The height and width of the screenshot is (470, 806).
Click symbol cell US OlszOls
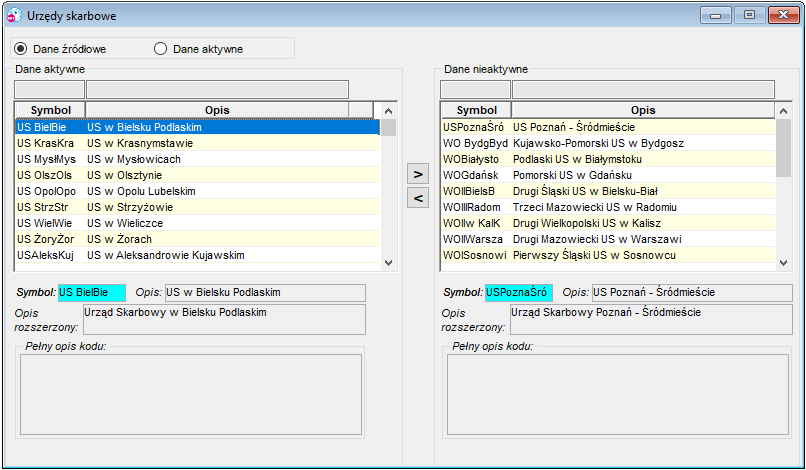(50, 175)
